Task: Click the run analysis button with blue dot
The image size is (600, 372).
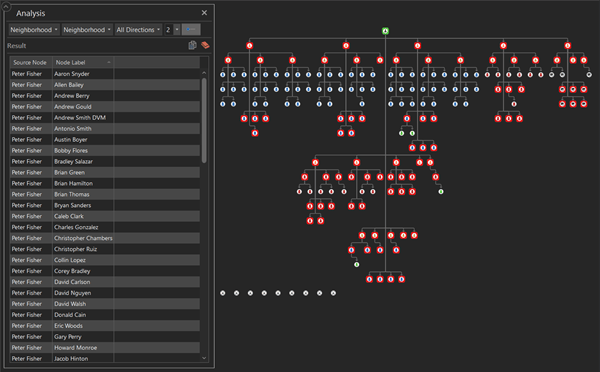Action: tap(191, 29)
